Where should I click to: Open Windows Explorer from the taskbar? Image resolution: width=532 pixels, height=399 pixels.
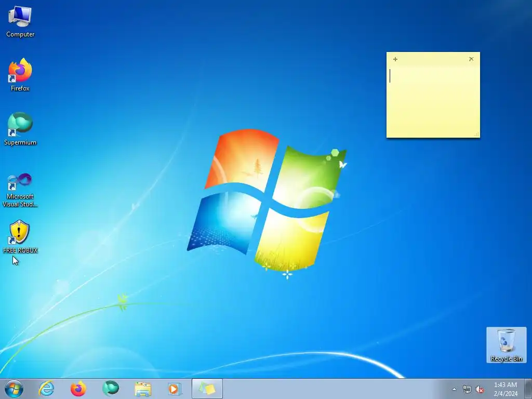coord(143,389)
